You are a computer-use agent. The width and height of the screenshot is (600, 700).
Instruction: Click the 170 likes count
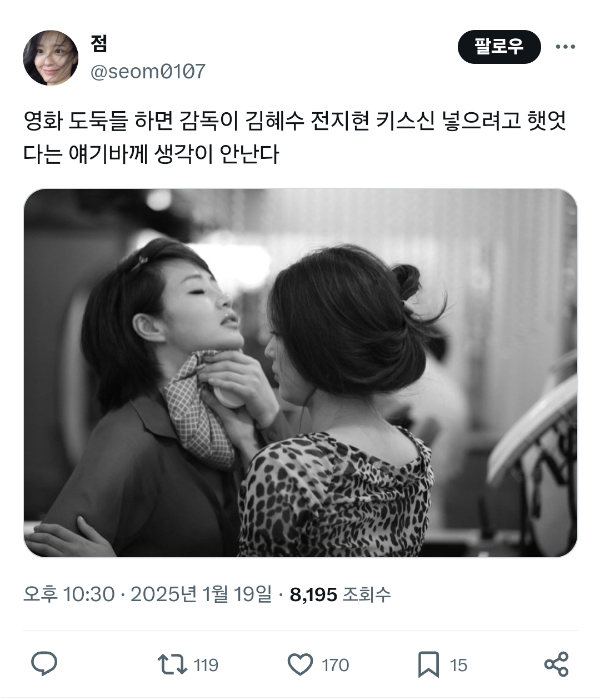click(x=336, y=665)
